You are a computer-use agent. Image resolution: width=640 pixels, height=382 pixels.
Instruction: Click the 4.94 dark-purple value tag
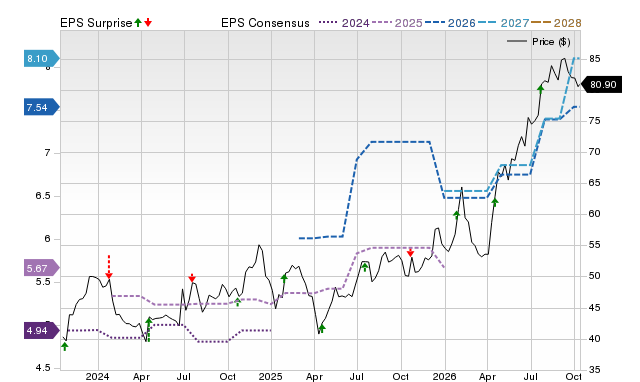tap(41, 330)
